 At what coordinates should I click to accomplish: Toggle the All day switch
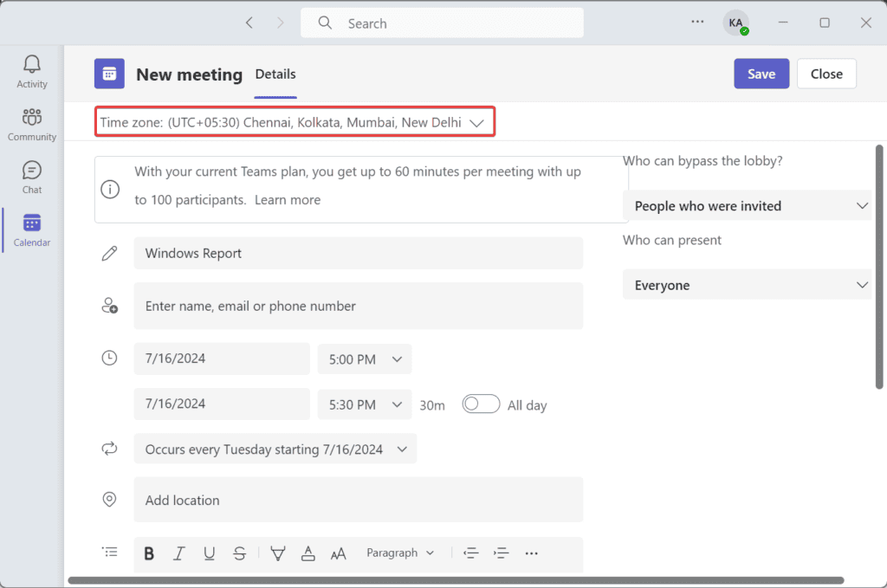tap(481, 404)
